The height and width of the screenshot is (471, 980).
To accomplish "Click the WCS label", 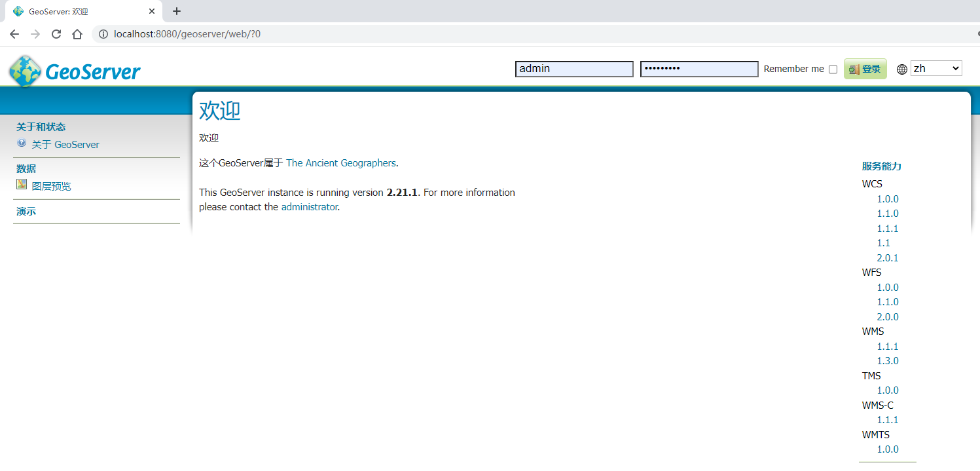I will (x=872, y=184).
